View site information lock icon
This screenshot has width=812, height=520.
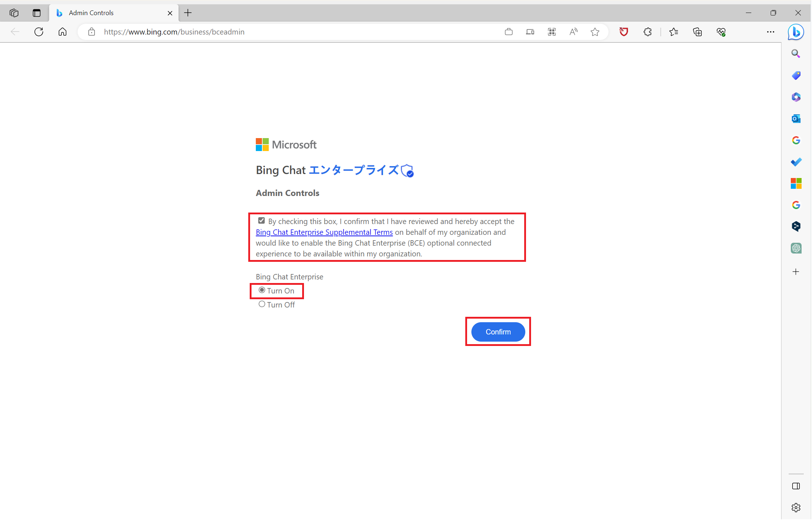click(92, 32)
